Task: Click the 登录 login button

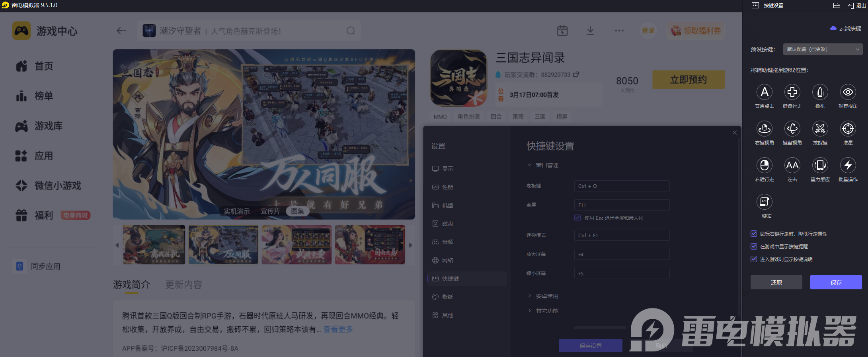Action: [648, 31]
